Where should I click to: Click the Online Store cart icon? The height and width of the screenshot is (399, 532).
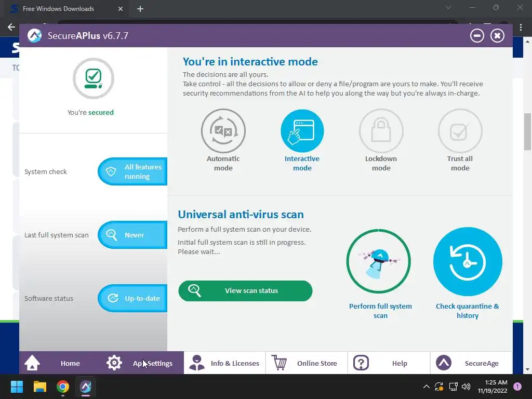pos(279,363)
